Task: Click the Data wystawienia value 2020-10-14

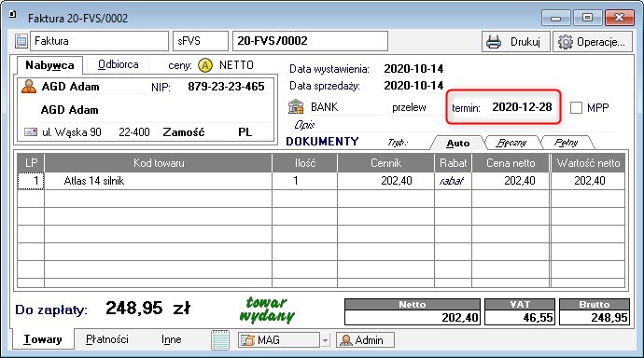Action: click(x=413, y=68)
